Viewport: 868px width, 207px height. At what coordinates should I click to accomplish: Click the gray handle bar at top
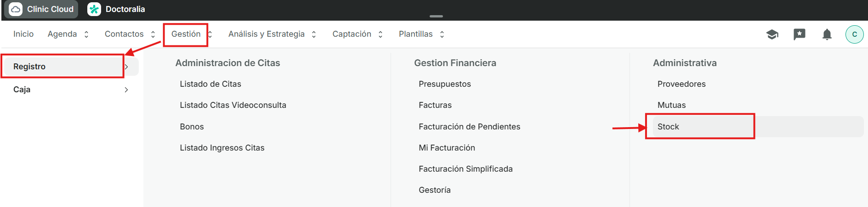tap(436, 16)
